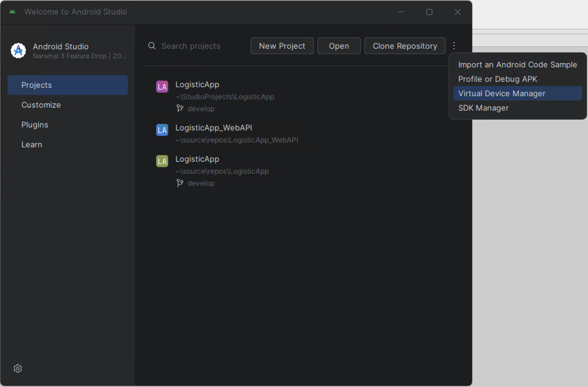
Task: Click the Android Studio logo icon
Action: 18,51
